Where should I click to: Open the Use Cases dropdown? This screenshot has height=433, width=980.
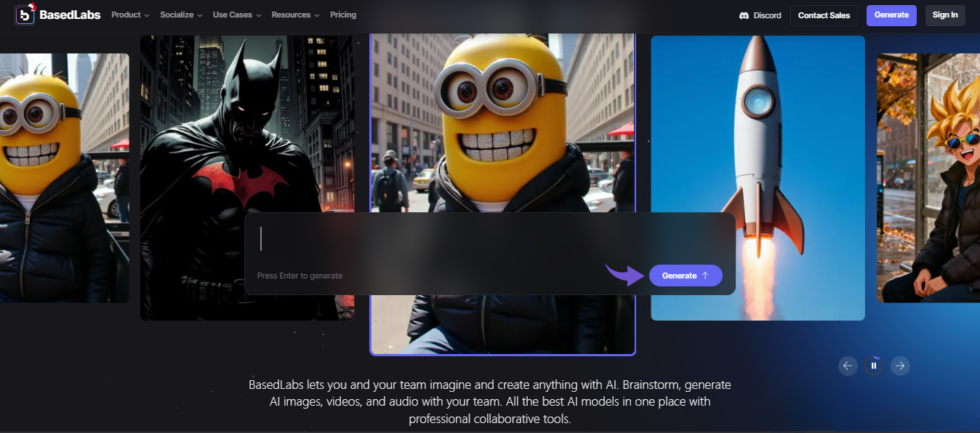pos(236,15)
